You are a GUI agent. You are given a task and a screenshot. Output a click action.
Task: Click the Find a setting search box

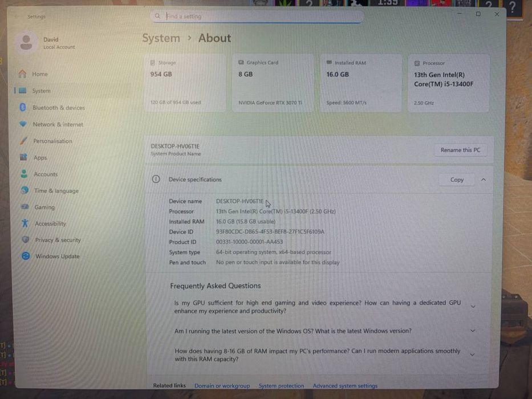click(x=257, y=16)
